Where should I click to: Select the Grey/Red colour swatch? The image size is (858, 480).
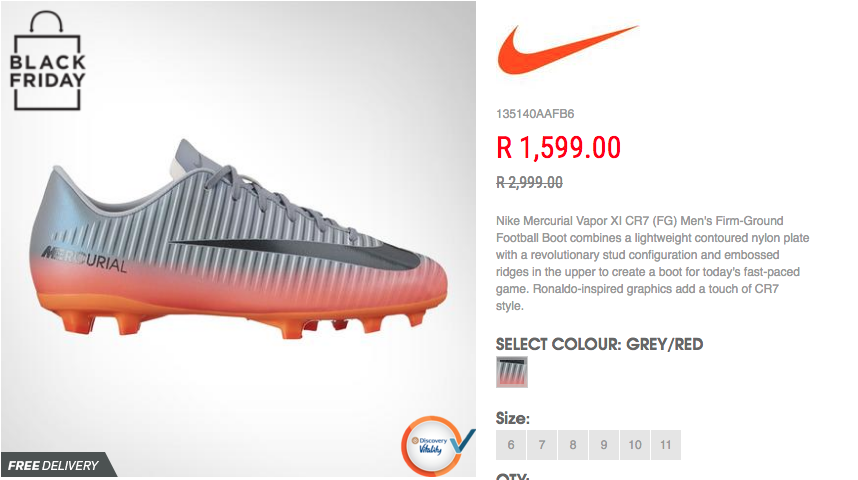point(512,372)
